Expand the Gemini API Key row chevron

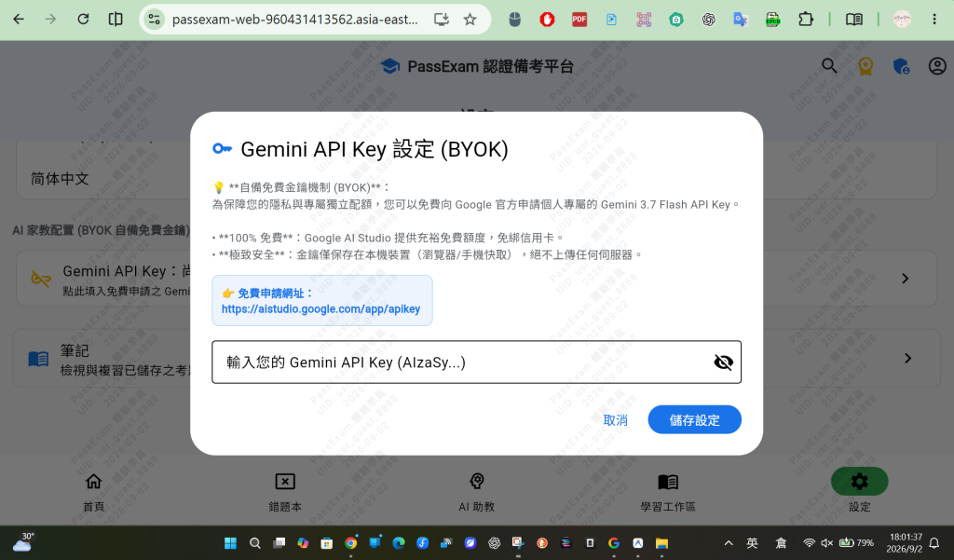pyautogui.click(x=906, y=279)
